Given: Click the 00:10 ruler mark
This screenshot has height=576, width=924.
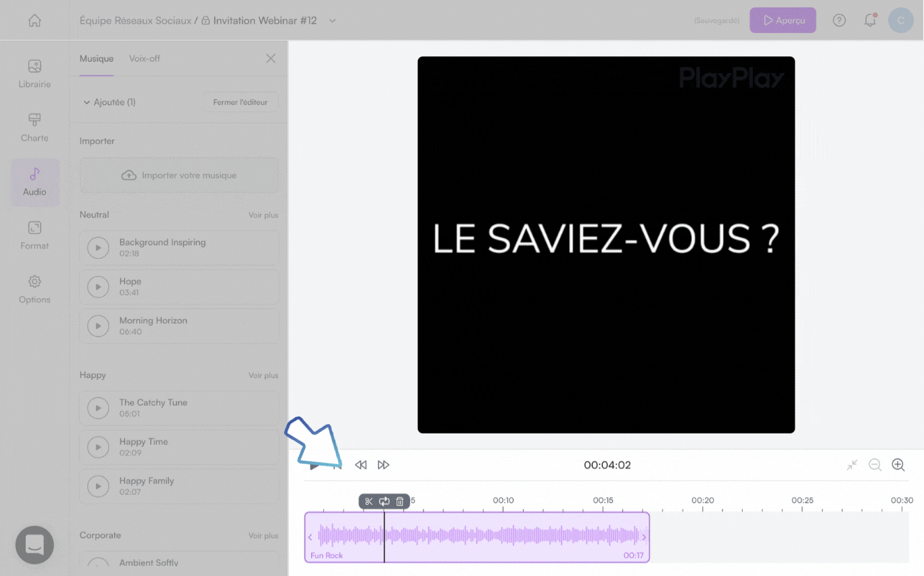Looking at the screenshot, I should [x=503, y=501].
